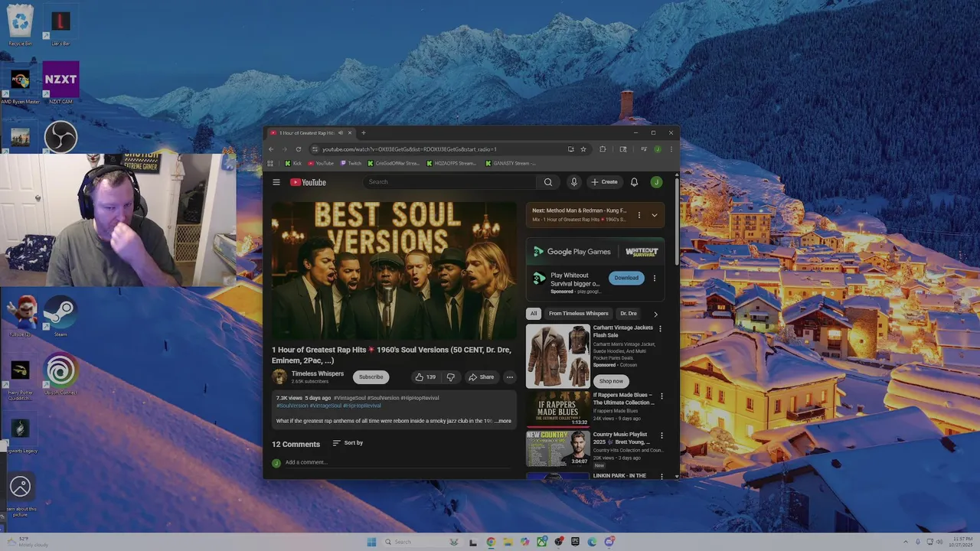Viewport: 980px width, 551px height.
Task: Open Country Music Playlist 2025 thumbnail
Action: tap(558, 448)
